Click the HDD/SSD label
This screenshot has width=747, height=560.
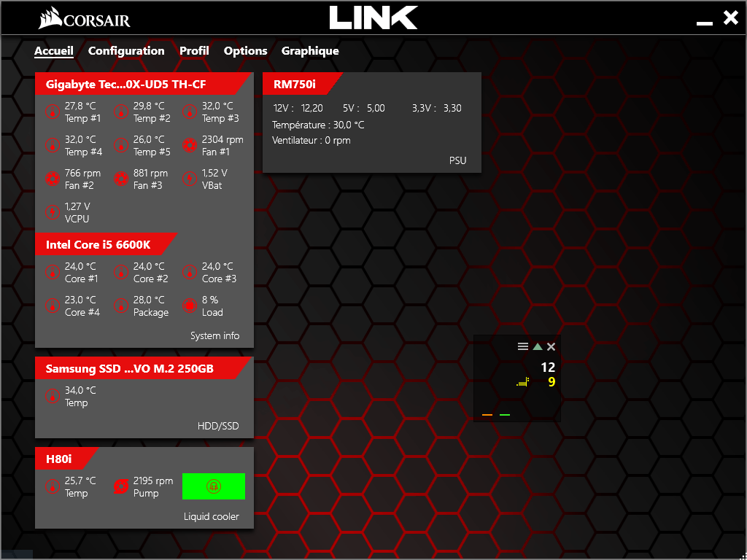(x=218, y=426)
